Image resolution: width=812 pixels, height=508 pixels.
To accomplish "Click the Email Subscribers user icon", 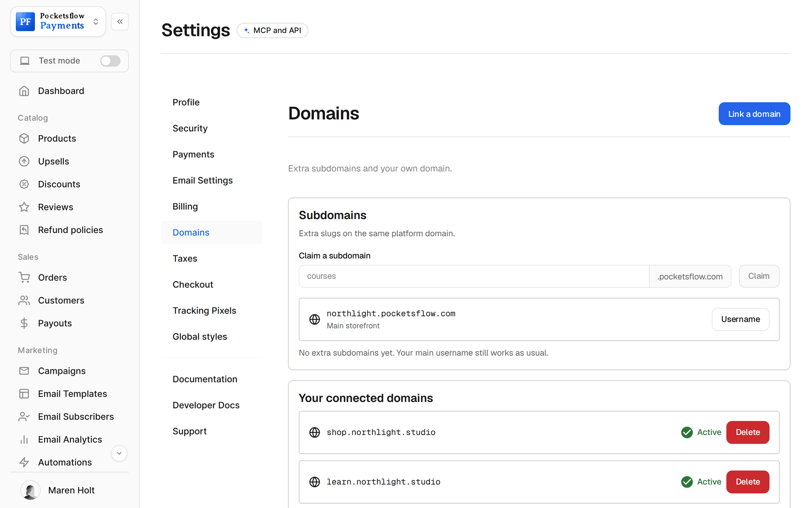I will tap(24, 417).
